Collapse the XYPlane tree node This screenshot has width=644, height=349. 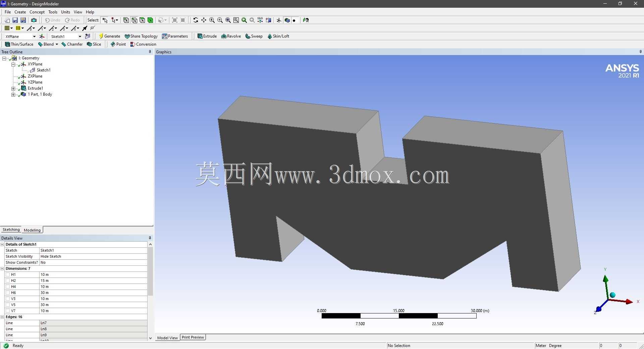[x=13, y=64]
